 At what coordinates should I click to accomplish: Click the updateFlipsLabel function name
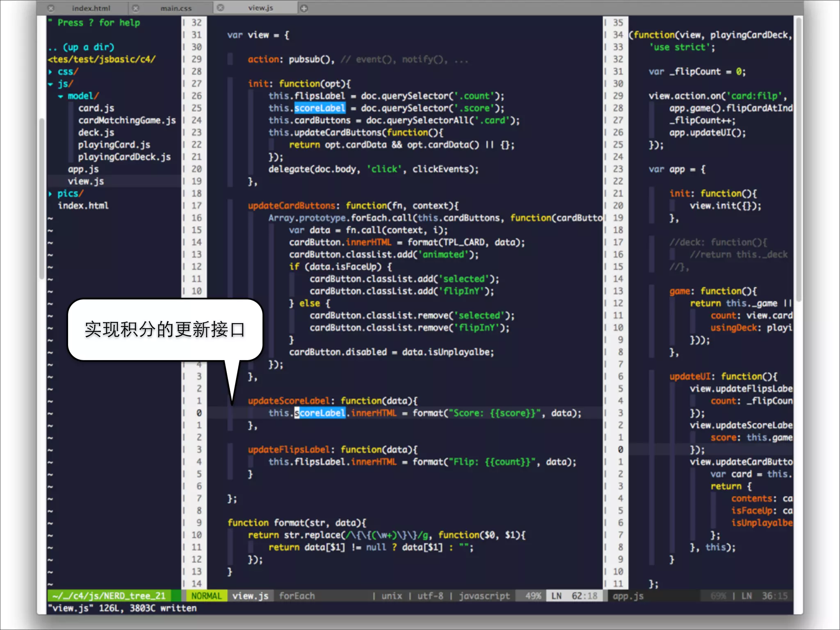289,450
